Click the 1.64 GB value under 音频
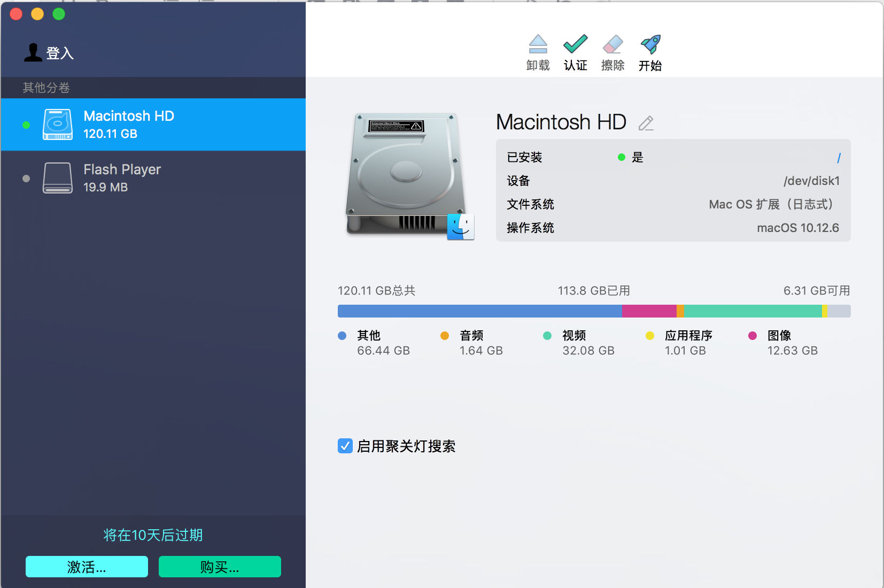Screen dimensions: 884x588 point(481,351)
